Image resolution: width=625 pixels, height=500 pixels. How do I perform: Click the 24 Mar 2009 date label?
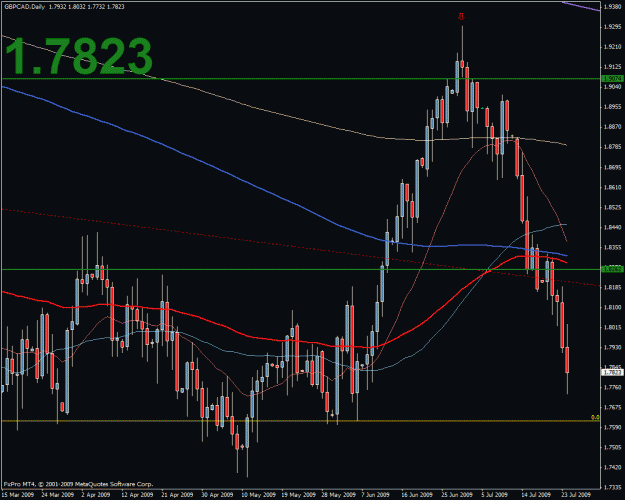click(57, 495)
